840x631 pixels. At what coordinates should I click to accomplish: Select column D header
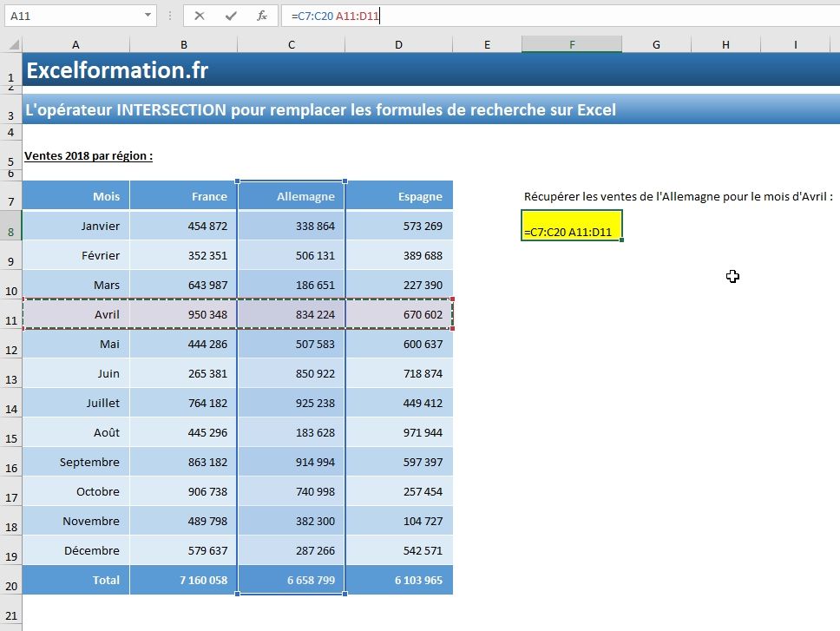398,45
